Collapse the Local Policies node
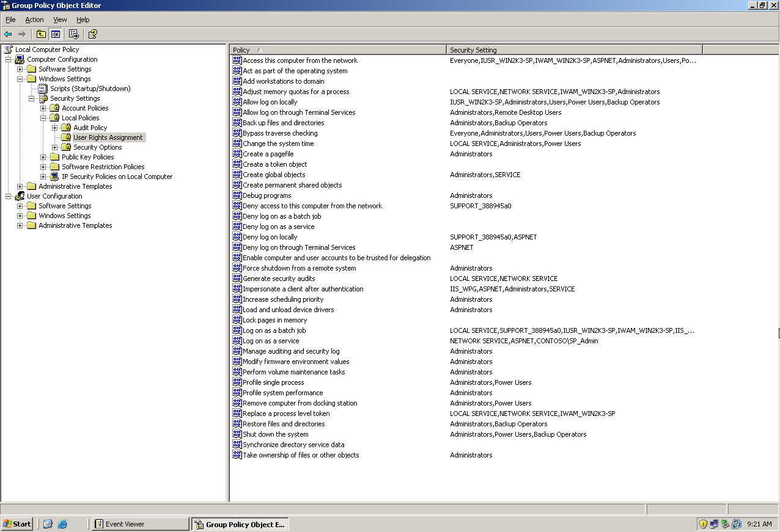780x532 pixels. (x=43, y=118)
